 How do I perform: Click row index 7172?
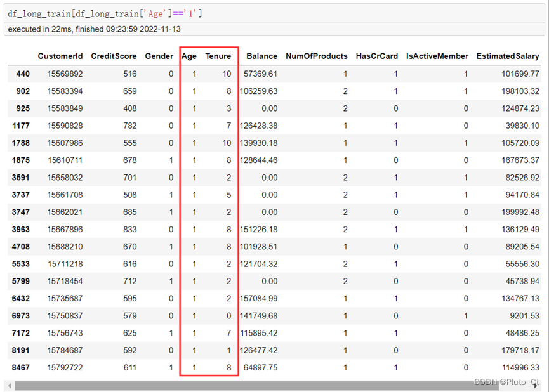(x=21, y=333)
